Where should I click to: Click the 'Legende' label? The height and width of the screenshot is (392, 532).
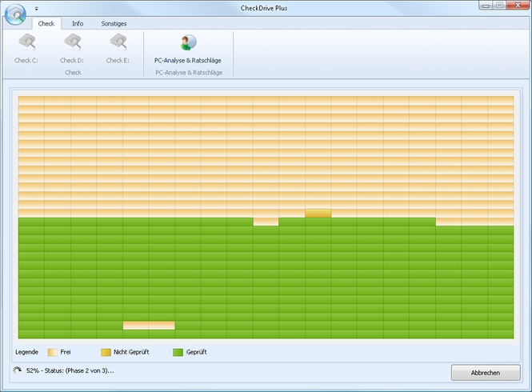[26, 352]
